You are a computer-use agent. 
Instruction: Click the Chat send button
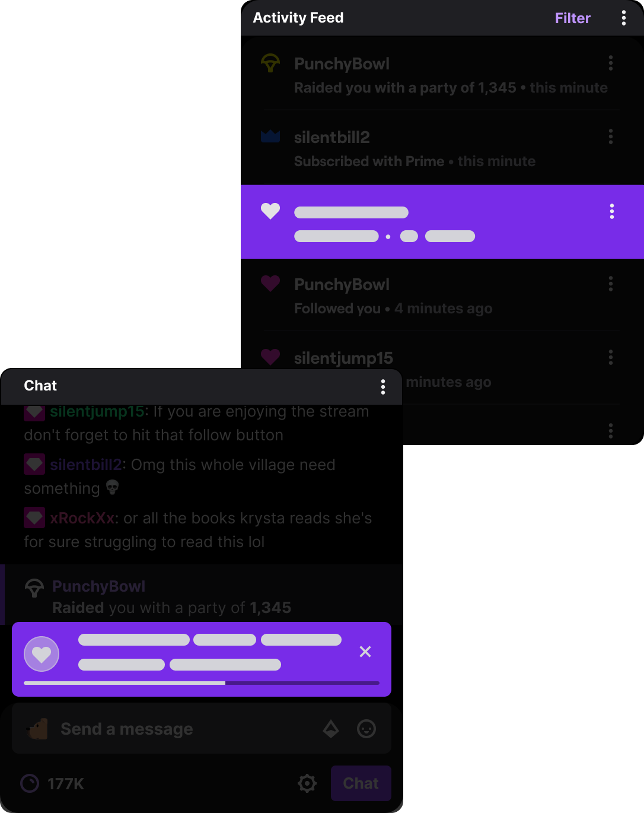[x=361, y=783]
